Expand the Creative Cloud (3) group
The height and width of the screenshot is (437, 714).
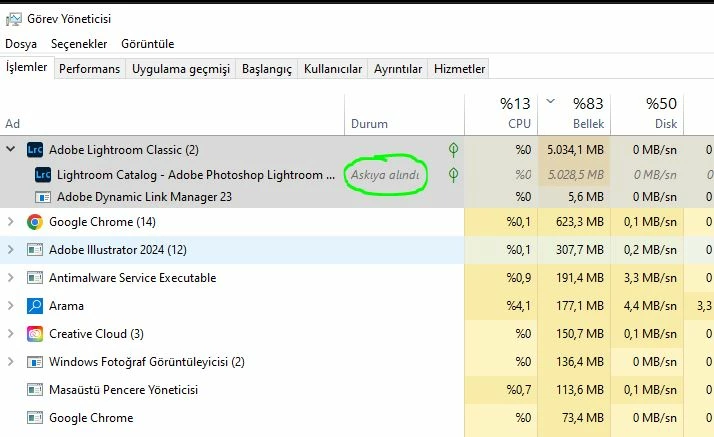coord(10,334)
